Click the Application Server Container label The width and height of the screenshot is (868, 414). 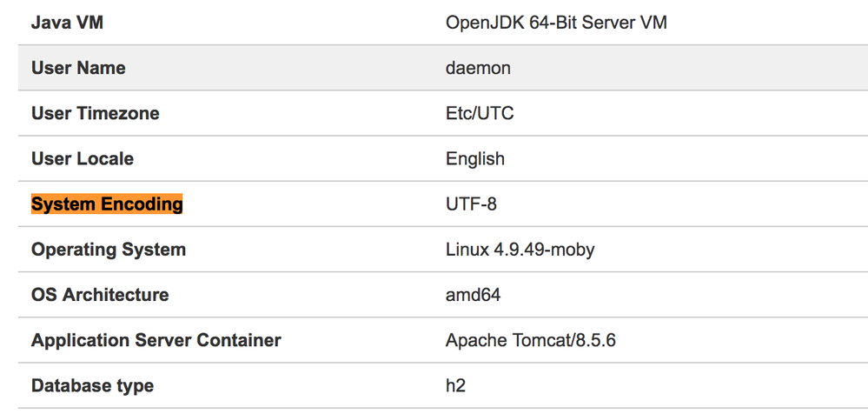point(156,340)
